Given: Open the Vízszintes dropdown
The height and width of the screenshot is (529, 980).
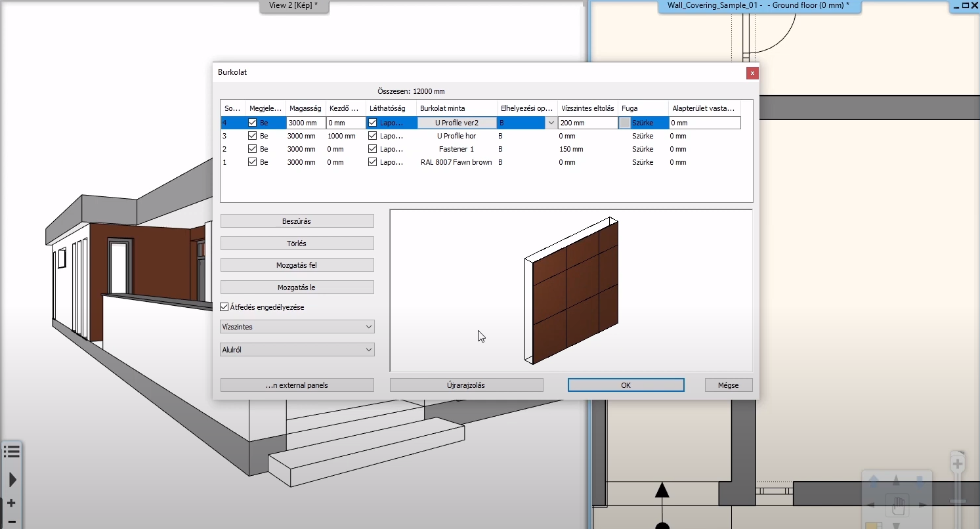Looking at the screenshot, I should (x=297, y=327).
